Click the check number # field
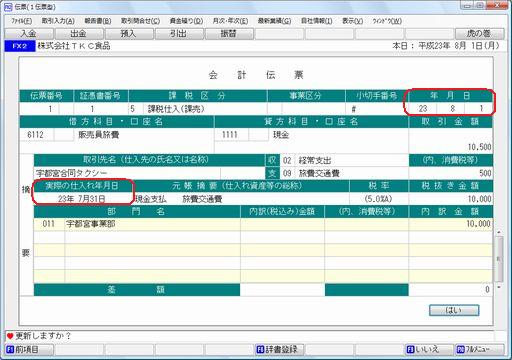The height and width of the screenshot is (360, 512). [x=377, y=109]
